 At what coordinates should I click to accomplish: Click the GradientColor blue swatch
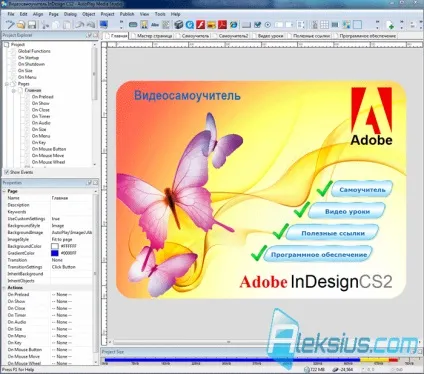point(55,253)
